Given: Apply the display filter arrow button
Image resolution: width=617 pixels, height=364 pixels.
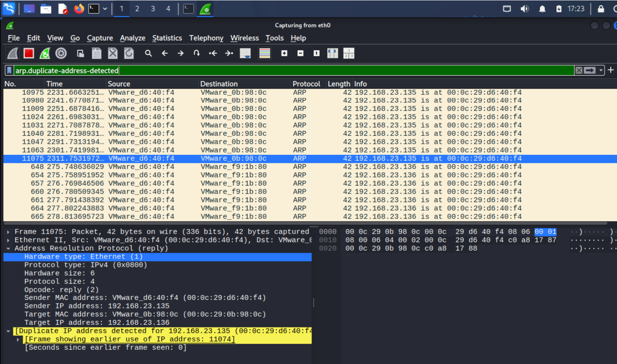Looking at the screenshot, I should (x=590, y=70).
